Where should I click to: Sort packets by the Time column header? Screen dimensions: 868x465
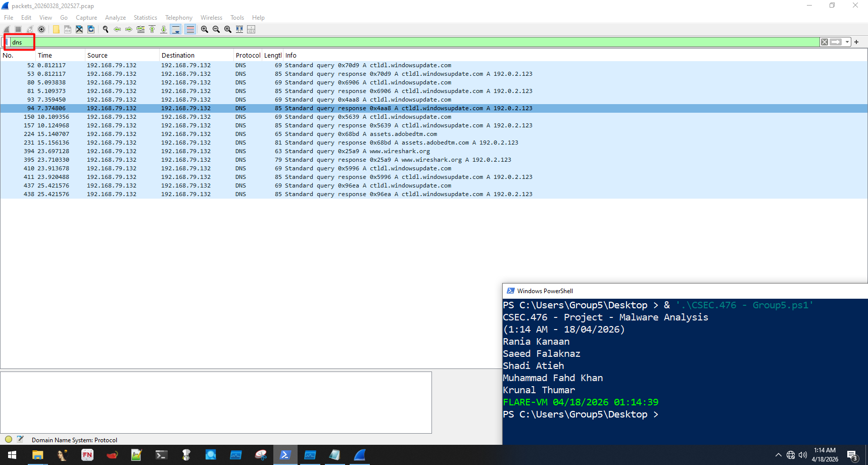click(x=60, y=56)
